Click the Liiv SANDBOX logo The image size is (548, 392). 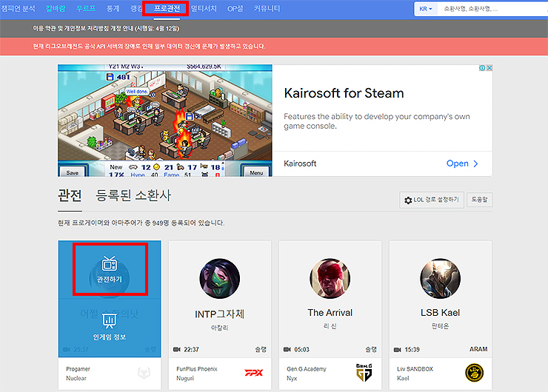[474, 373]
